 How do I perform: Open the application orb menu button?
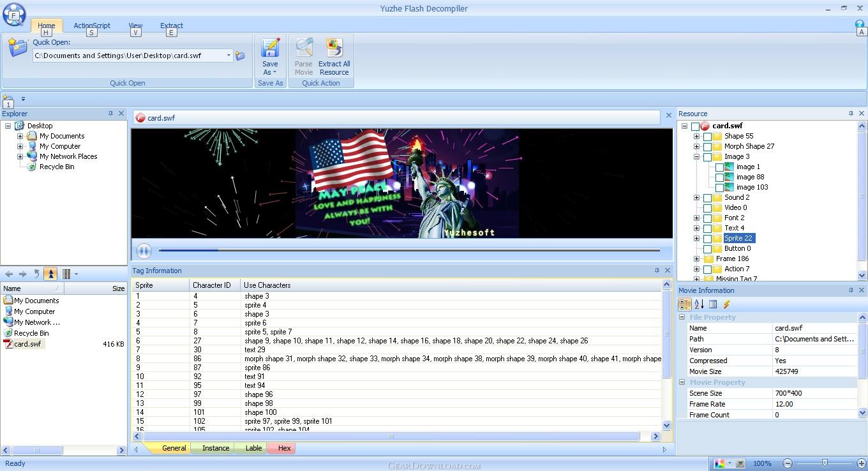pyautogui.click(x=14, y=15)
